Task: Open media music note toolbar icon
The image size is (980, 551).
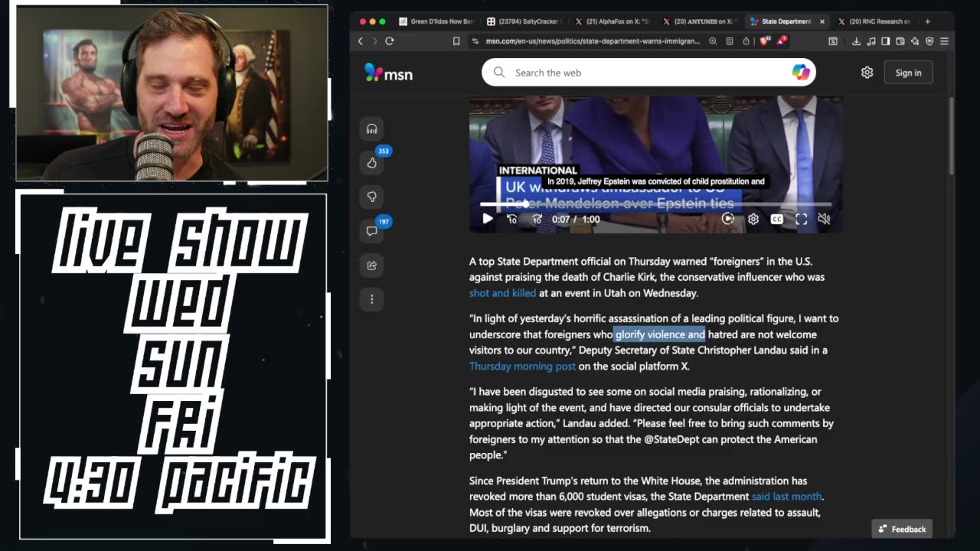Action: [871, 41]
